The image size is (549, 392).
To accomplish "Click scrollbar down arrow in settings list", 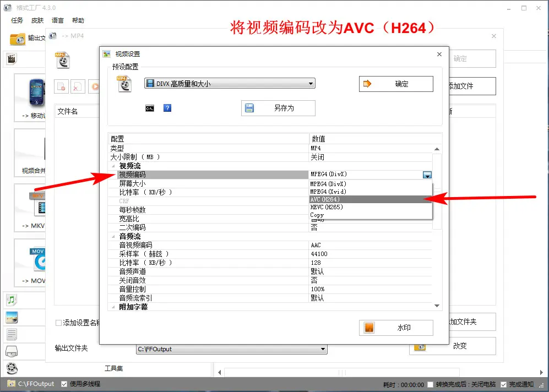I will tap(437, 306).
